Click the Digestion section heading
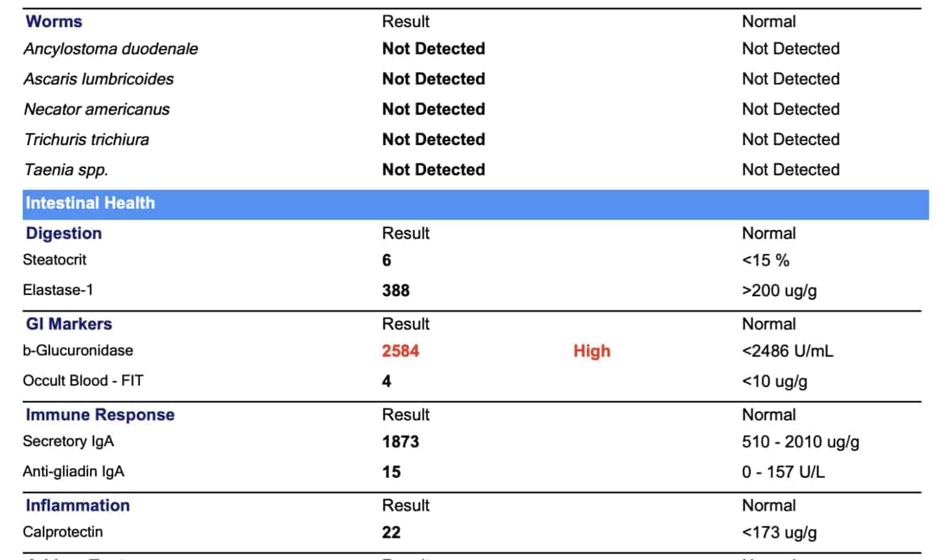Viewport: 948px width, 560px height. point(64,233)
